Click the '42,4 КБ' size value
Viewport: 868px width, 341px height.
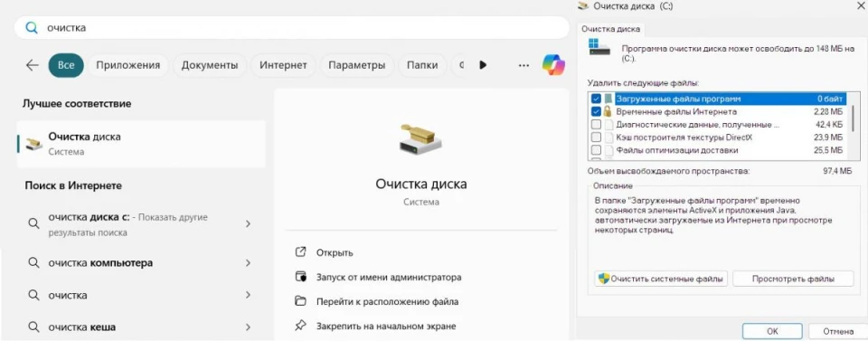point(828,125)
